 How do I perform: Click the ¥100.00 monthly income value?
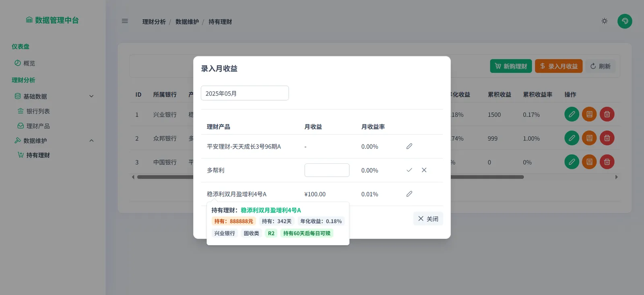pyautogui.click(x=315, y=194)
